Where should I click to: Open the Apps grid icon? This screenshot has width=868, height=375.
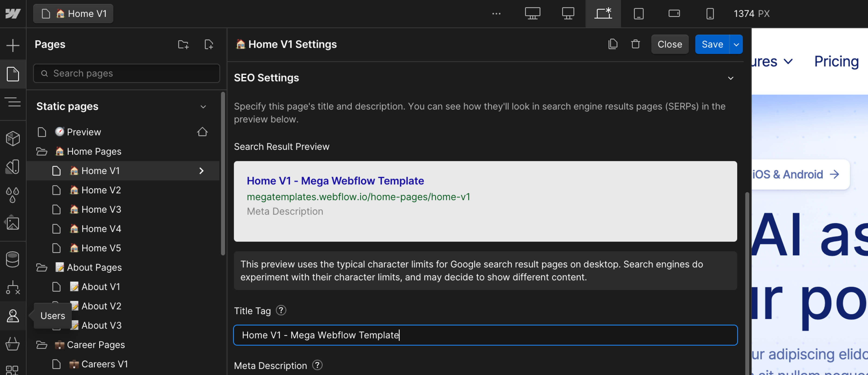[x=12, y=370]
